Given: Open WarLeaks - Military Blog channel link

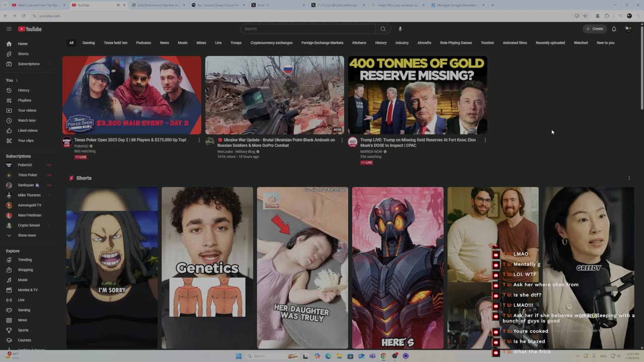Looking at the screenshot, I should (x=236, y=151).
